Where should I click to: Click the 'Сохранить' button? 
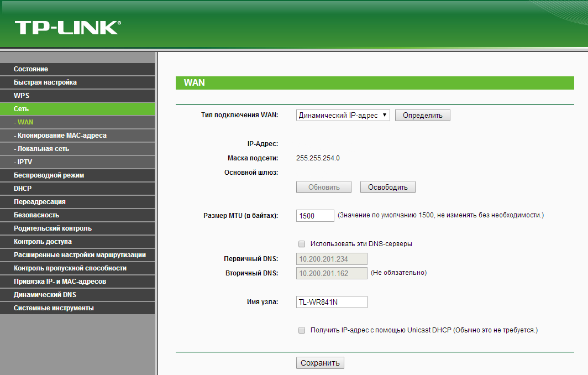[x=320, y=363]
